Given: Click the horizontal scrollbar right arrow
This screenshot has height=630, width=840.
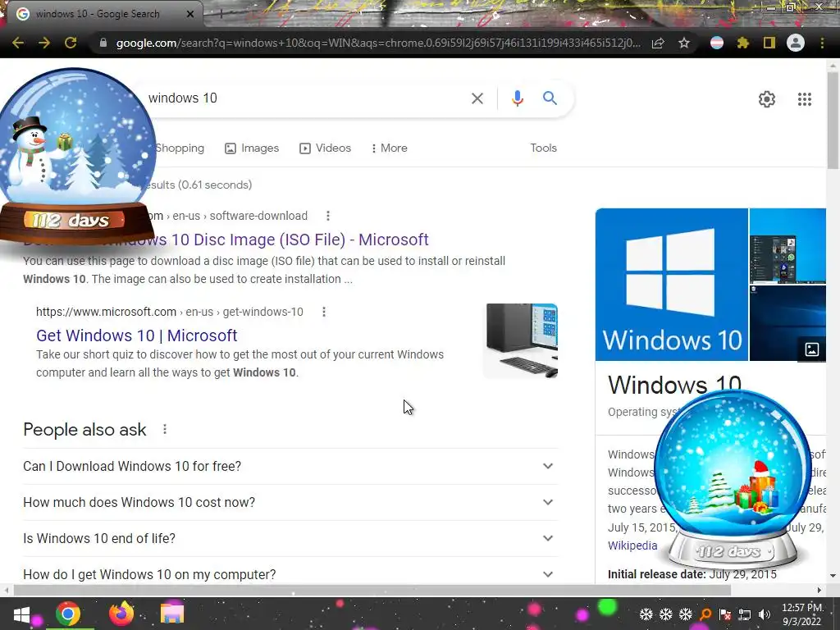Looking at the screenshot, I should click(819, 591).
